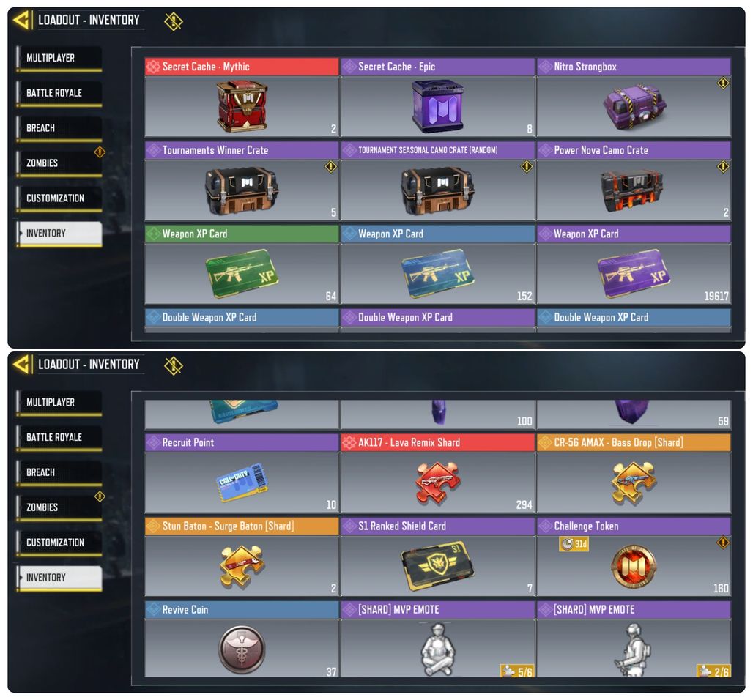This screenshot has width=753, height=700.
Task: Go to Customization tab in top sidebar
Action: point(59,198)
